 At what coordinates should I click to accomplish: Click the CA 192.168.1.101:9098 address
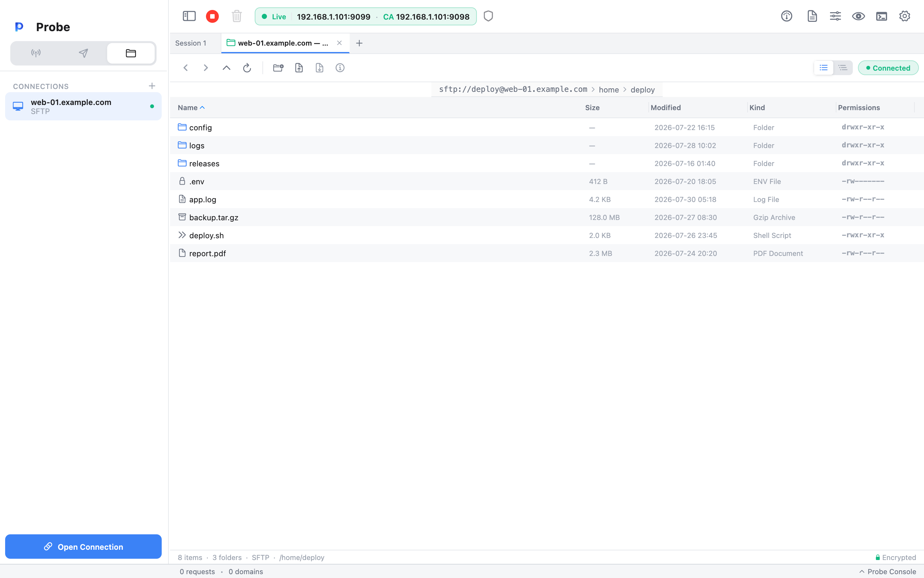pos(426,16)
